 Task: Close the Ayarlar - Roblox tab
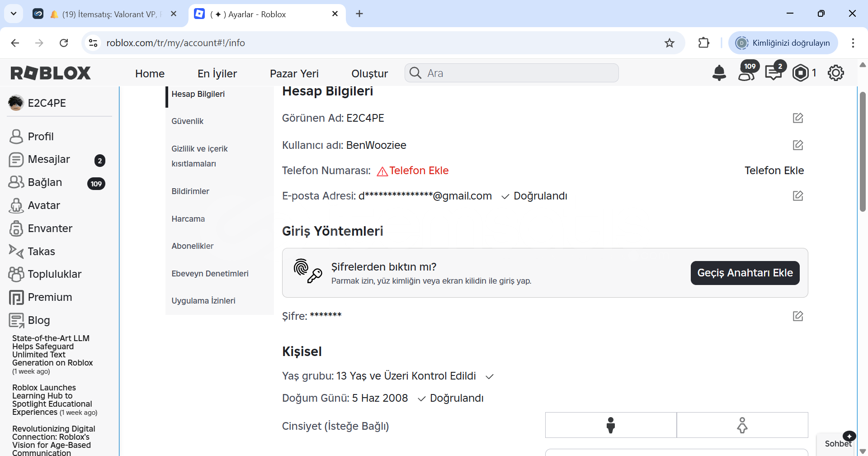point(335,14)
